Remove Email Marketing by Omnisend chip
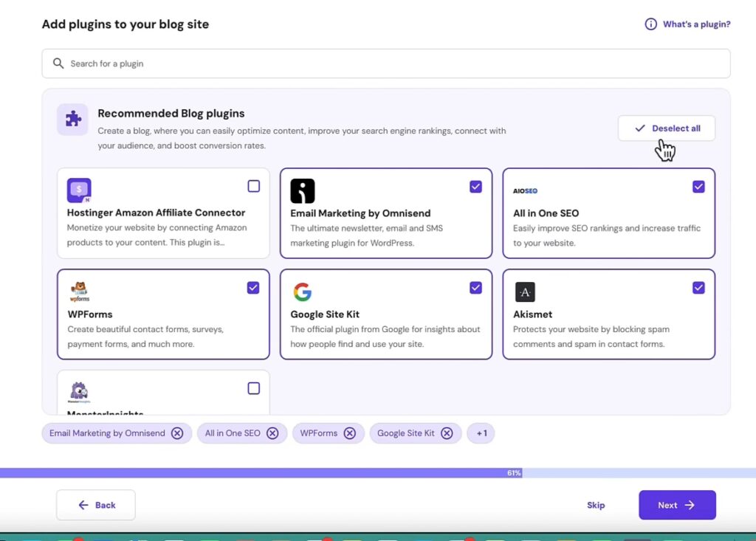The height and width of the screenshot is (541, 756). [x=177, y=433]
